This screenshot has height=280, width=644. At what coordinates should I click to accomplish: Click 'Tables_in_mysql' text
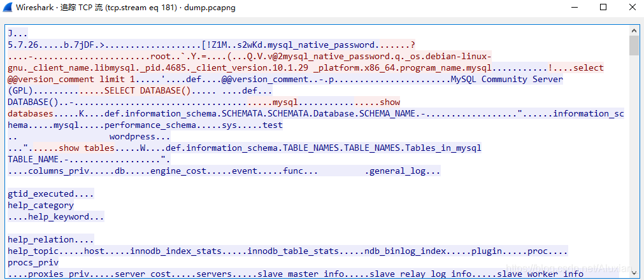click(x=443, y=148)
